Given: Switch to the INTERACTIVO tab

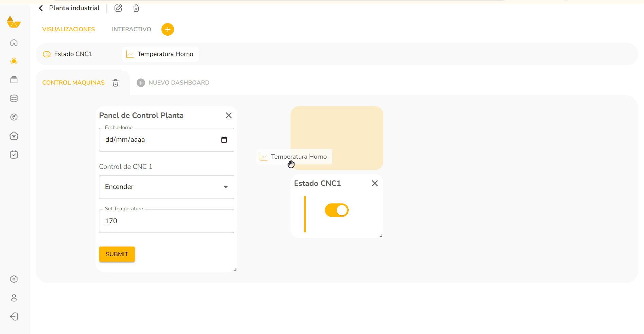Looking at the screenshot, I should click(131, 29).
